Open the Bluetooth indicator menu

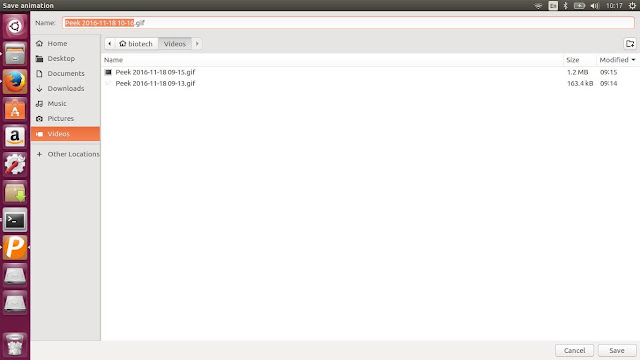pos(565,6)
